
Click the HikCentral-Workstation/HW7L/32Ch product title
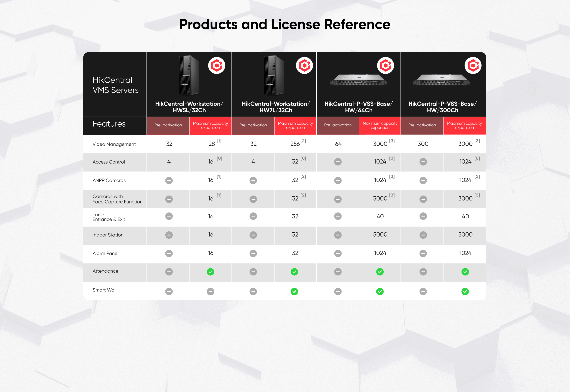(276, 107)
